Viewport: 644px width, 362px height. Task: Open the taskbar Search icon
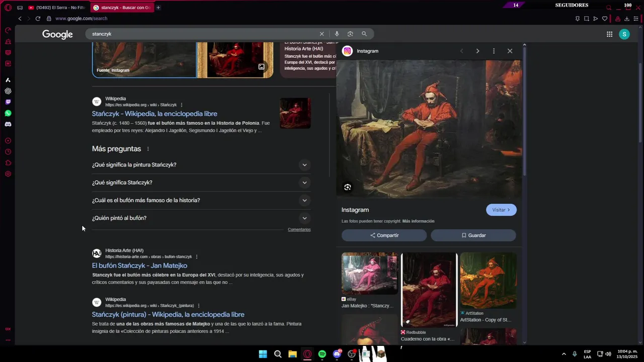pyautogui.click(x=278, y=354)
